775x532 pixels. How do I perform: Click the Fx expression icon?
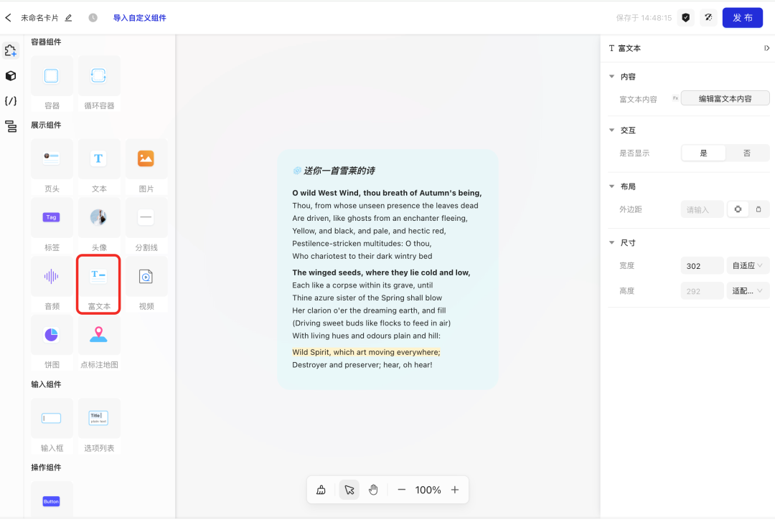point(675,98)
